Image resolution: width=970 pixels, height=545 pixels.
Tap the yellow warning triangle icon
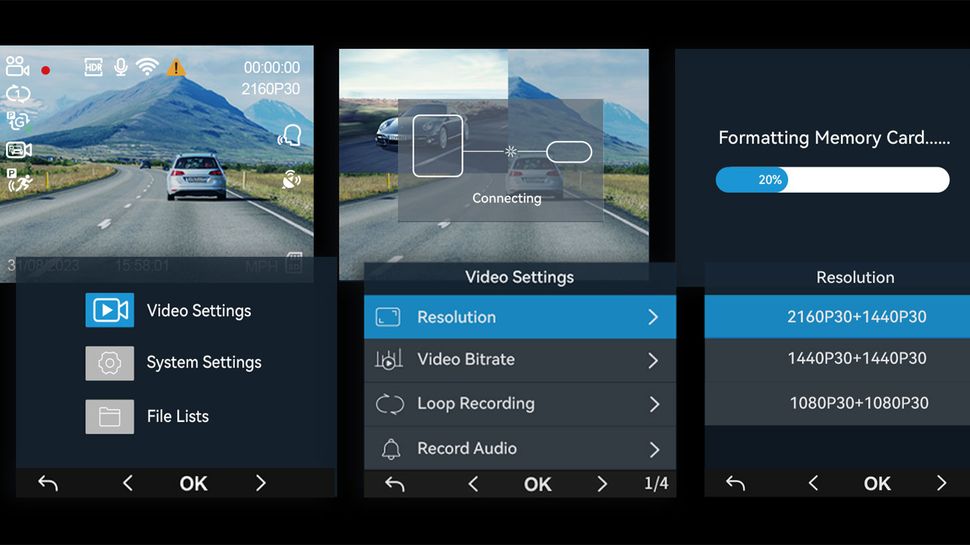pos(176,67)
